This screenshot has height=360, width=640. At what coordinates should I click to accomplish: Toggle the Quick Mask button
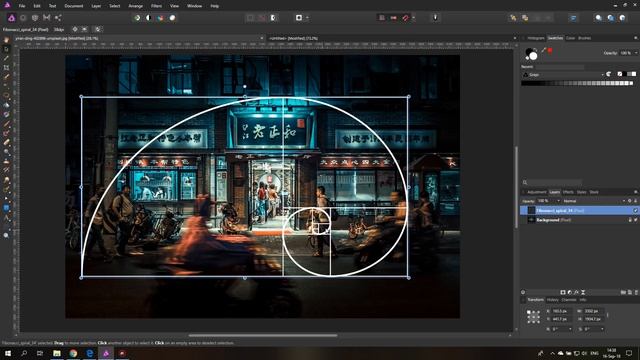point(299,18)
